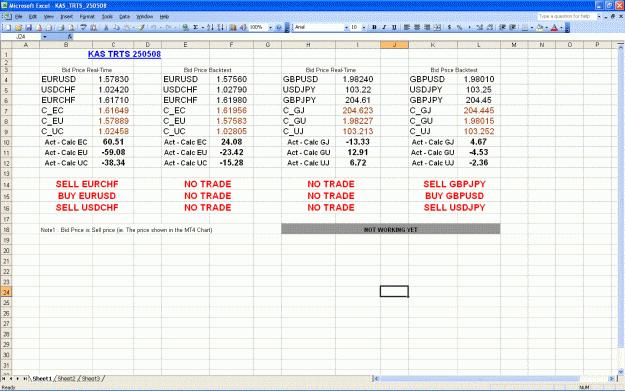Click the Open file folder icon

[18, 27]
